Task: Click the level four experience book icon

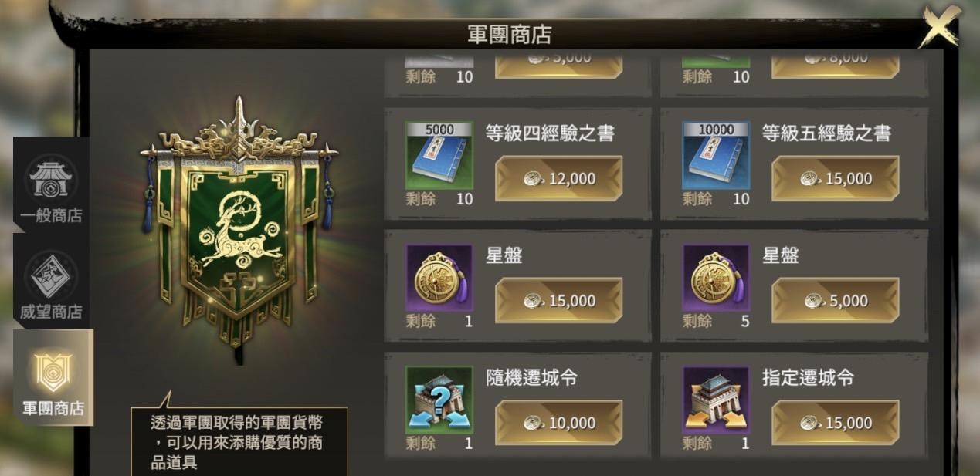Action: pyautogui.click(x=439, y=155)
